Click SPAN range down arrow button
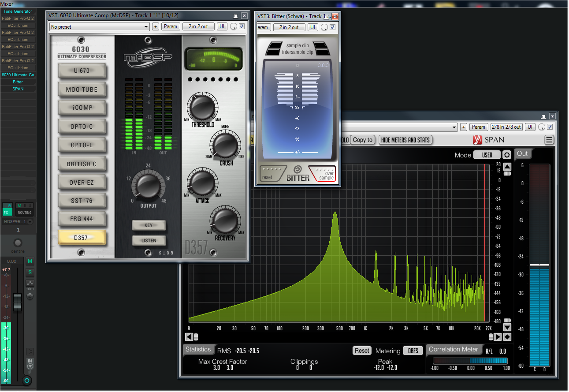This screenshot has height=392, width=569. point(507,327)
